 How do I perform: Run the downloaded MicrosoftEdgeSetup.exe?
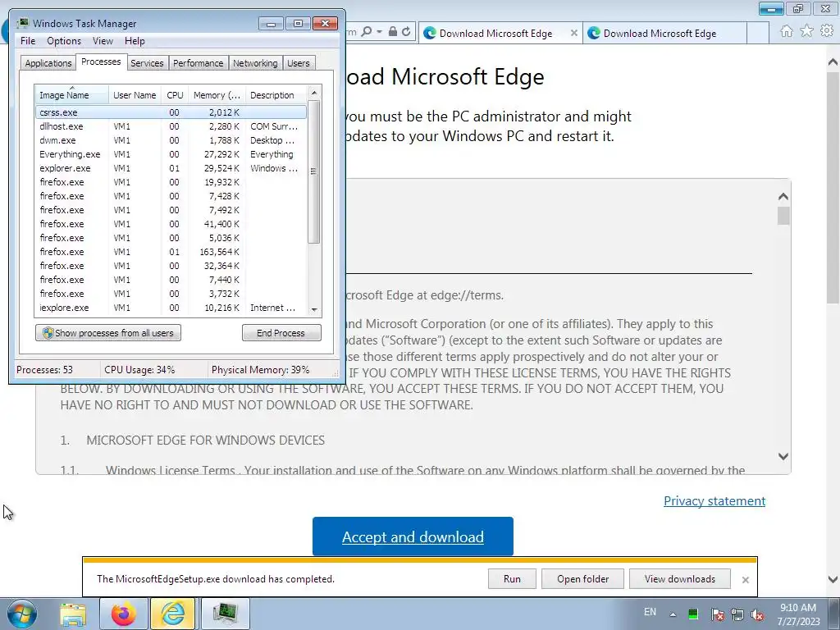(x=512, y=578)
